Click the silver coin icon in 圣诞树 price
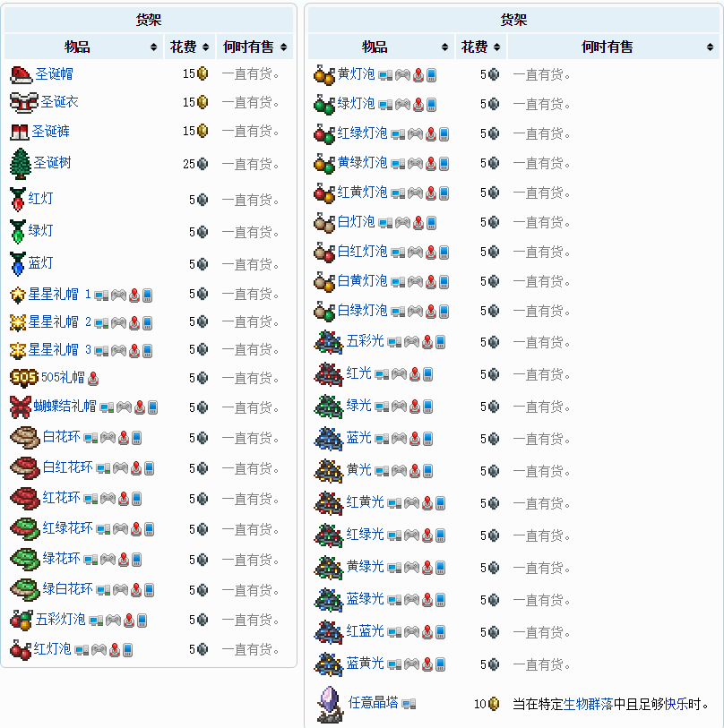 (203, 164)
